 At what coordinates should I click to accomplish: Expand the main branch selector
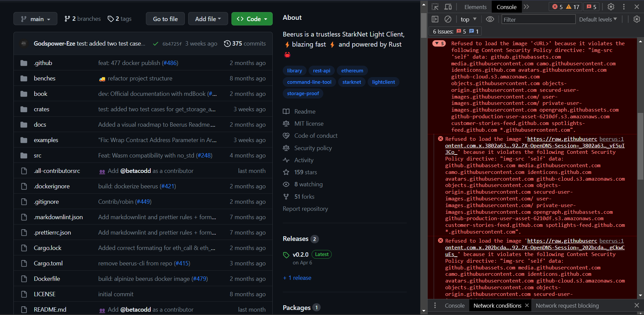click(35, 19)
